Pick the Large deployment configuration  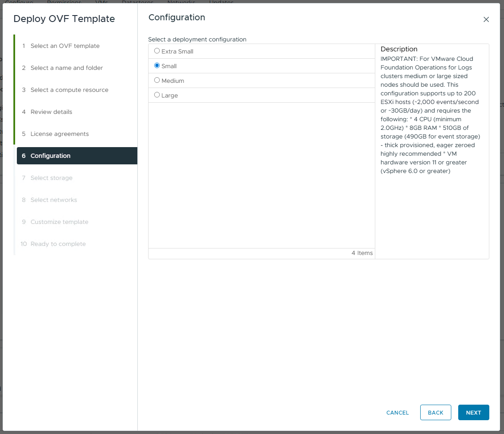tap(157, 95)
